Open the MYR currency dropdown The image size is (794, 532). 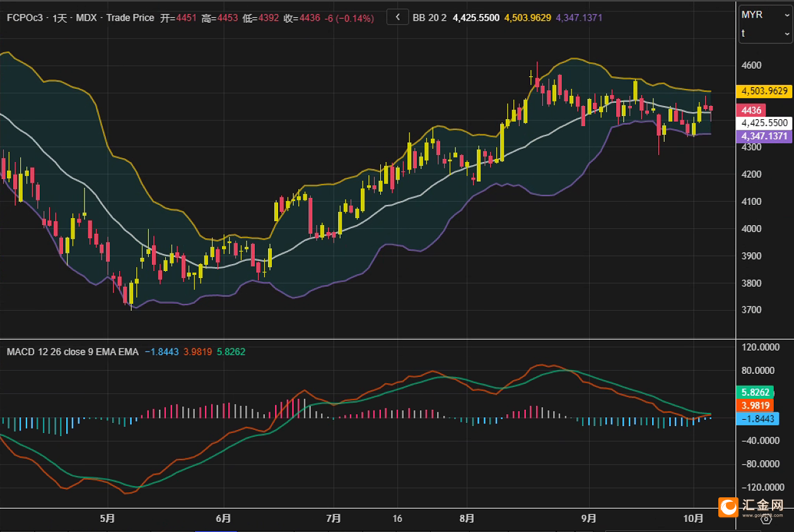[x=765, y=14]
